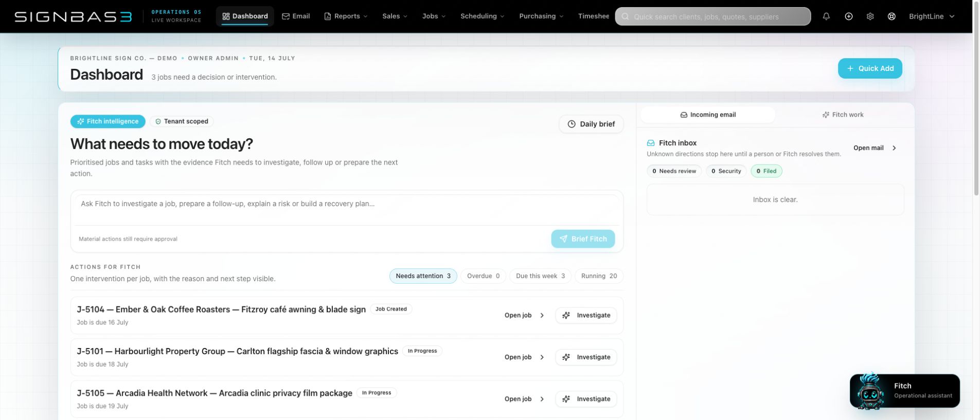Click the J-5104 Ember & Oak job title
Viewport: 980px width, 420px height.
(221, 309)
